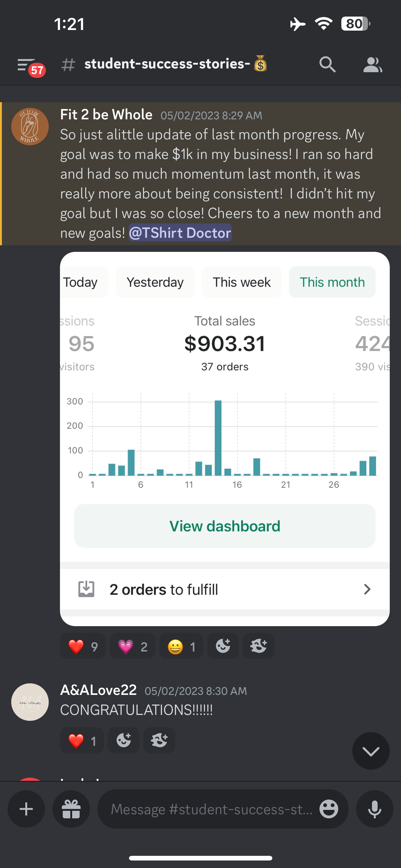The width and height of the screenshot is (401, 868).
Task: Toggle the red heart reaction with 9
Action: [x=83, y=646]
